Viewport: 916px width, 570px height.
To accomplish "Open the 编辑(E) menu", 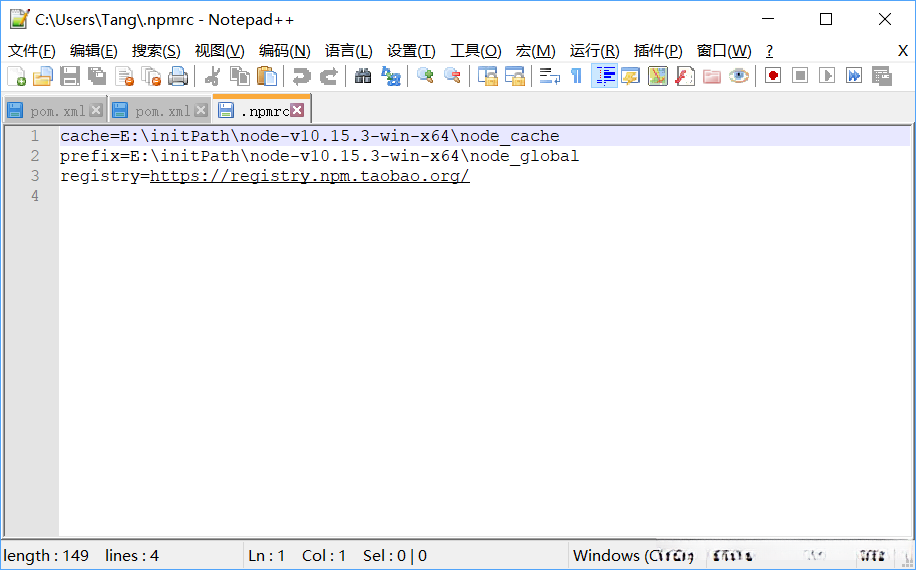I will pyautogui.click(x=93, y=51).
